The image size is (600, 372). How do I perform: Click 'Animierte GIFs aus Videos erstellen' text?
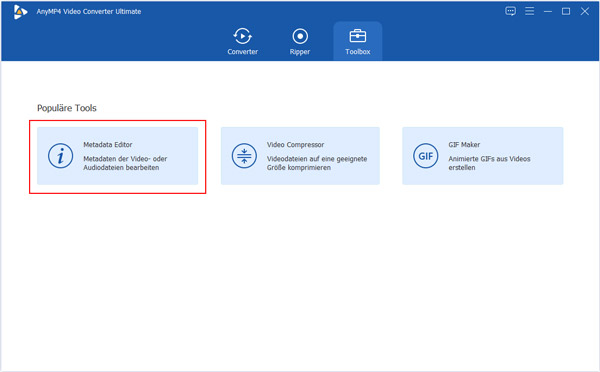tap(489, 163)
